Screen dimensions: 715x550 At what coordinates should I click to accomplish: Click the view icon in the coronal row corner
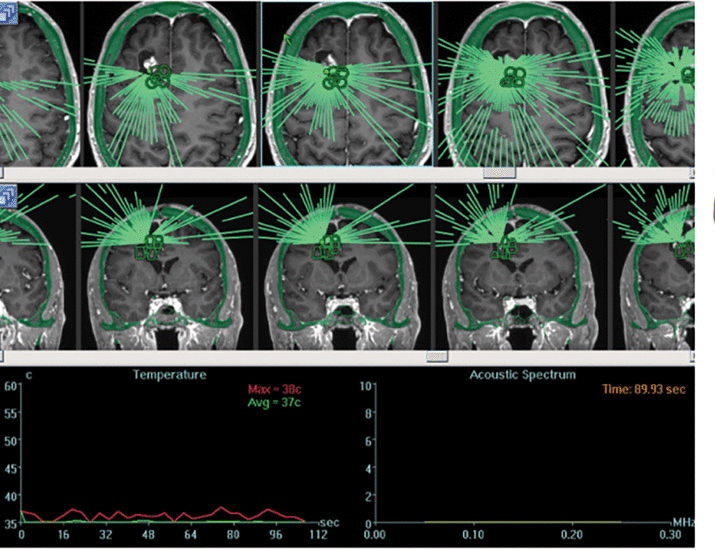click(4, 195)
